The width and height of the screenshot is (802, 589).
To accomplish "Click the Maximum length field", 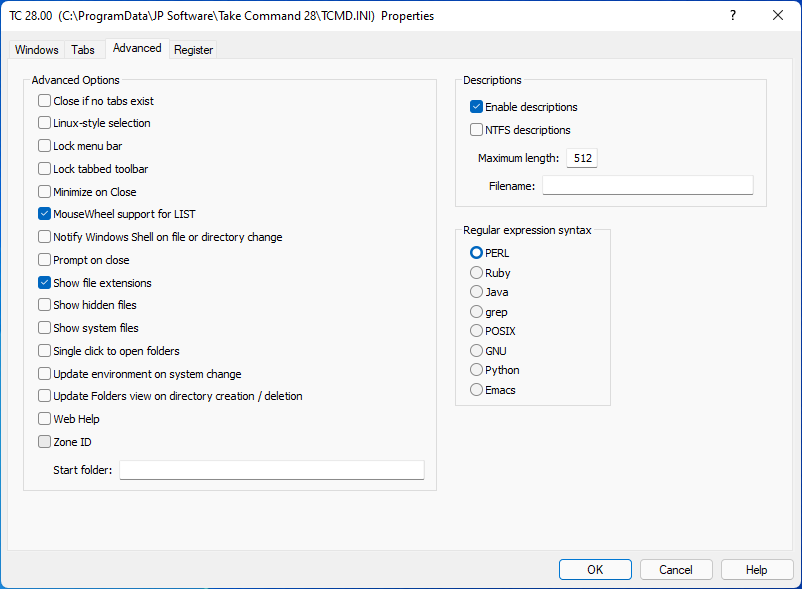I will tap(582, 158).
